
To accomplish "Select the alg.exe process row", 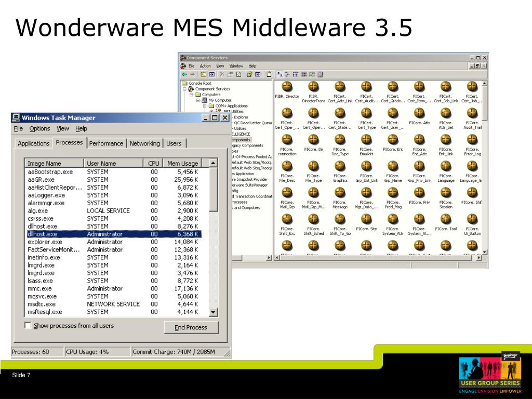I will point(114,211).
